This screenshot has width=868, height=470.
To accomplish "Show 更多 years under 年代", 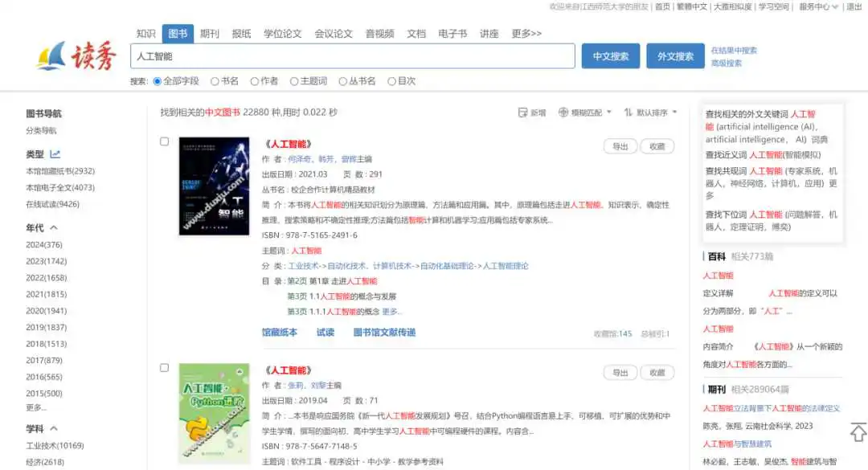I will [x=36, y=407].
